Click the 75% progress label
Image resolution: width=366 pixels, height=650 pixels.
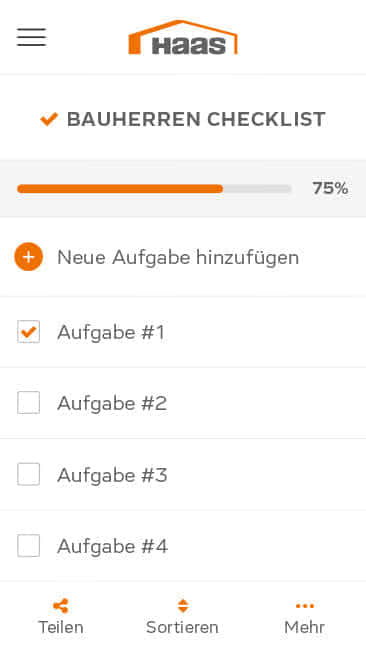tap(330, 188)
